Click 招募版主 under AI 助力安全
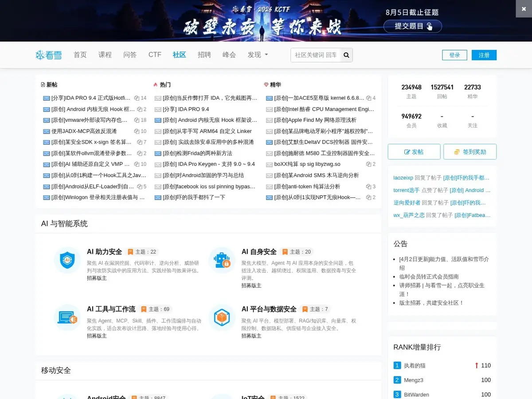Image resolution: width=532 pixels, height=399 pixels. [x=97, y=278]
